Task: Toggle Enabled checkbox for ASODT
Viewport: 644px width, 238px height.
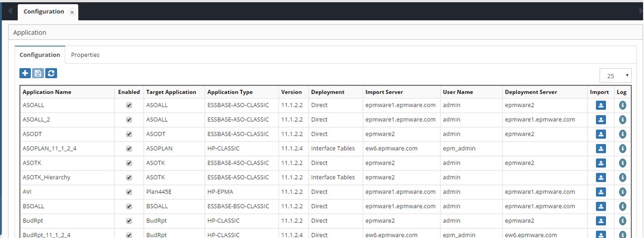Action: (x=129, y=135)
